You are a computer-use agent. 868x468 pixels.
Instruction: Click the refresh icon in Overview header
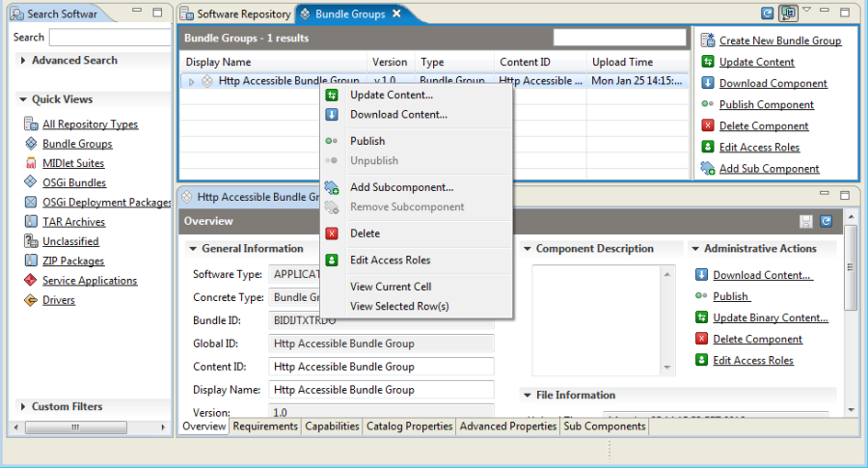point(826,221)
